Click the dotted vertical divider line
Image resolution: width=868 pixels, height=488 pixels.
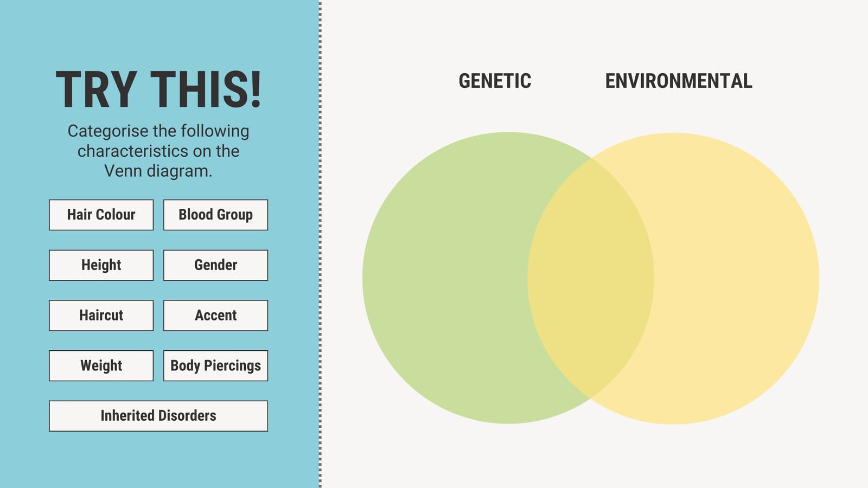pos(320,244)
